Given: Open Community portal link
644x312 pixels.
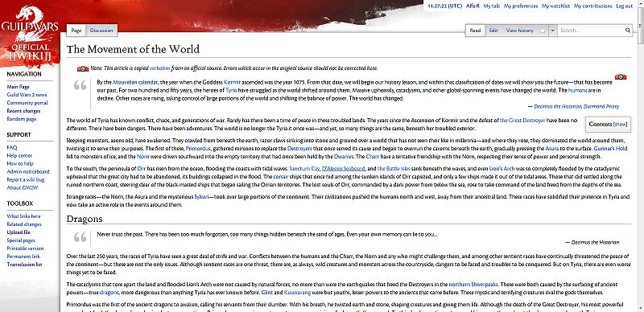Looking at the screenshot, I should [x=27, y=103].
